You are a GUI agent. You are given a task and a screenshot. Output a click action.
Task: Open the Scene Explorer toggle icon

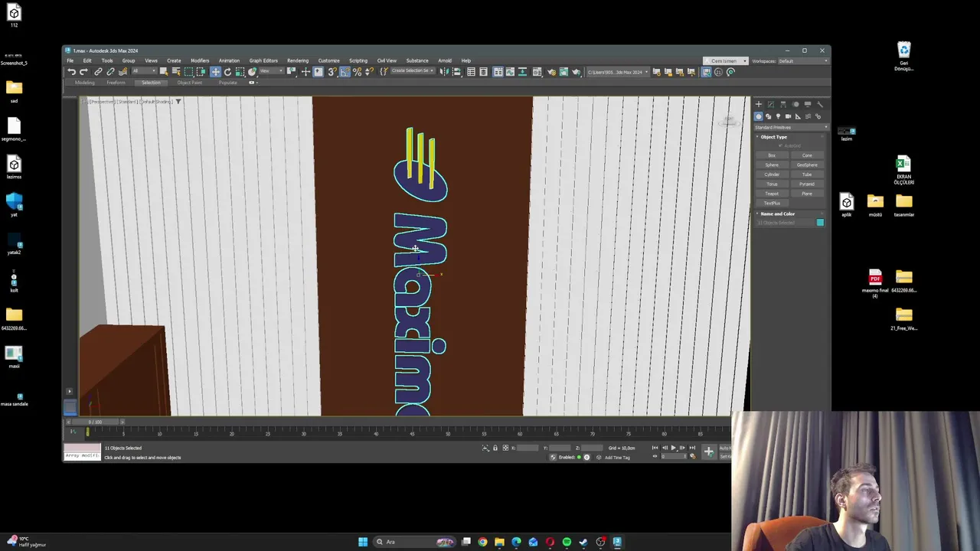471,72
